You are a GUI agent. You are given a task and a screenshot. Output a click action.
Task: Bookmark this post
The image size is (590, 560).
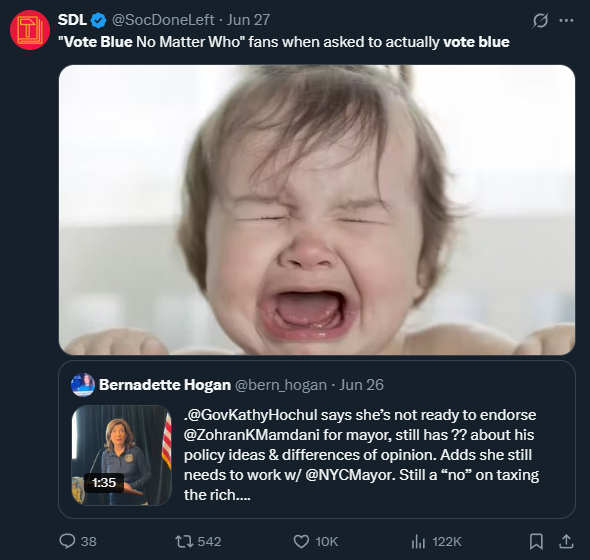click(x=536, y=542)
